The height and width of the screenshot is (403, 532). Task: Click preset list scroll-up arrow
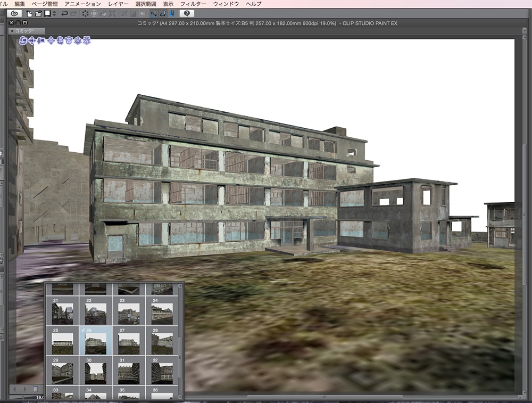pos(180,286)
